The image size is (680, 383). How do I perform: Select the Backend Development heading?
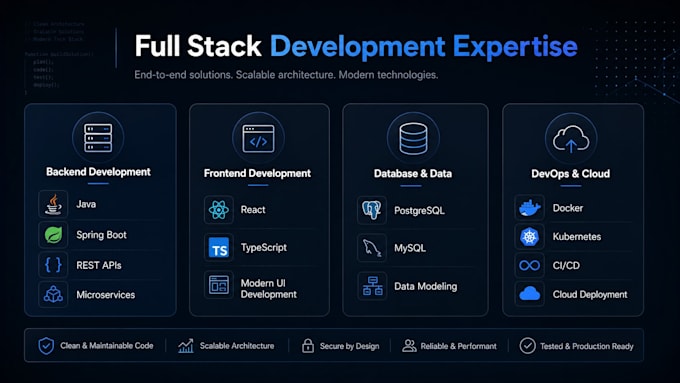[x=98, y=172]
